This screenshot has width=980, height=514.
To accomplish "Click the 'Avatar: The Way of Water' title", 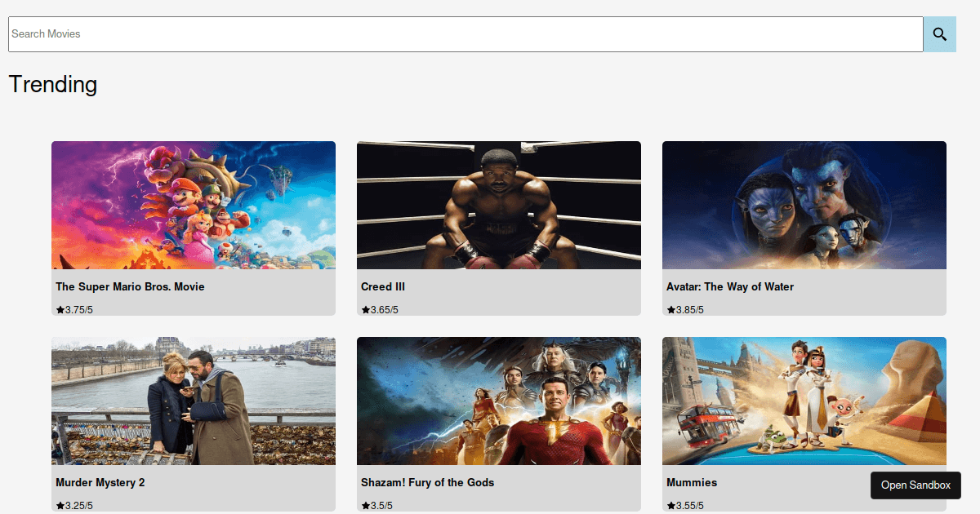I will coord(730,287).
